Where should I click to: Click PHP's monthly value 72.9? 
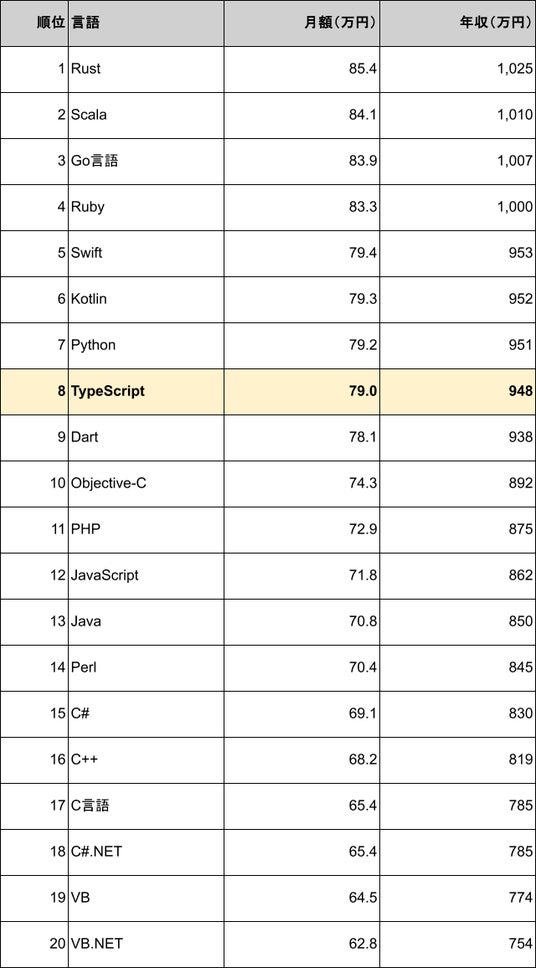[x=302, y=530]
